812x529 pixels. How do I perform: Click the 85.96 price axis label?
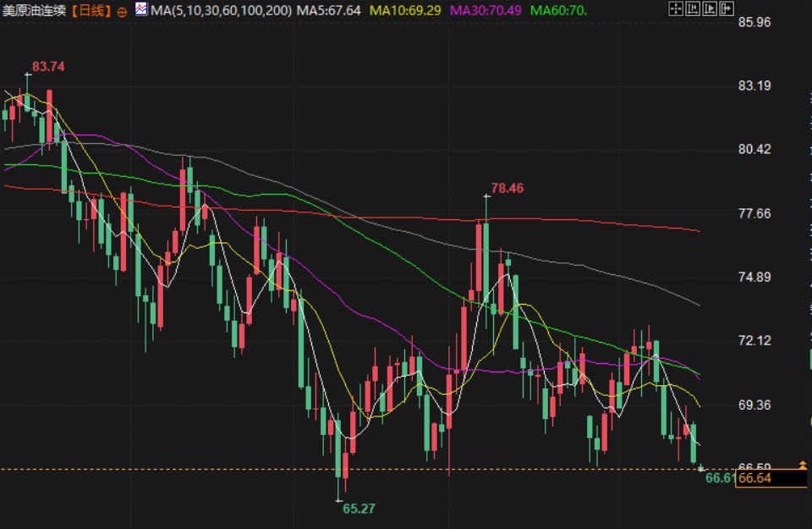click(x=754, y=22)
